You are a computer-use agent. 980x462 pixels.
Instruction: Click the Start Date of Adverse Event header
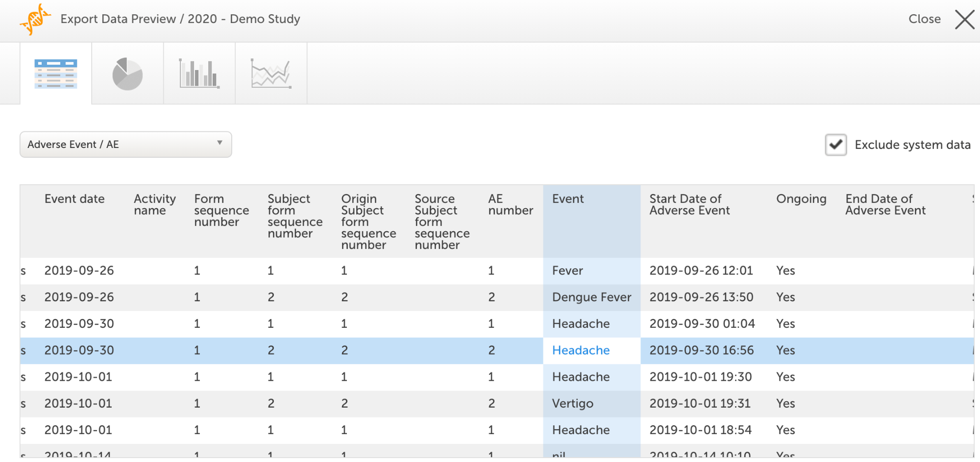click(x=689, y=205)
